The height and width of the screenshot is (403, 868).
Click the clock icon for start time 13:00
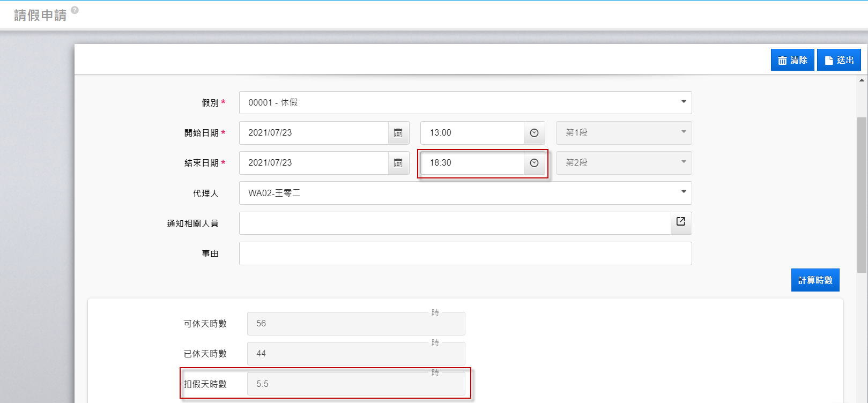534,133
